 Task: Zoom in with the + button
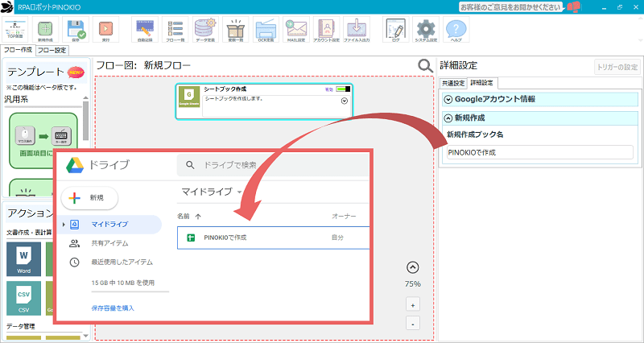point(413,305)
